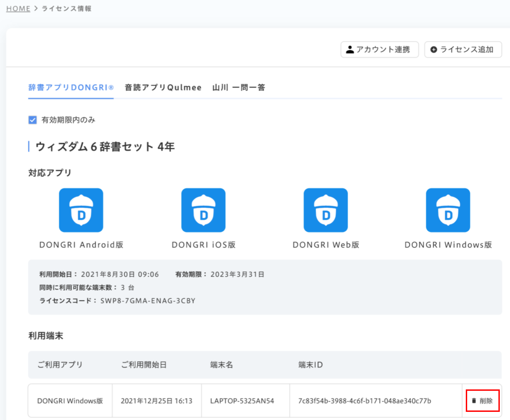Screen dimensions: 510x420
Task: Select the 辞書アプリDONGRI tab
Action: [71, 88]
